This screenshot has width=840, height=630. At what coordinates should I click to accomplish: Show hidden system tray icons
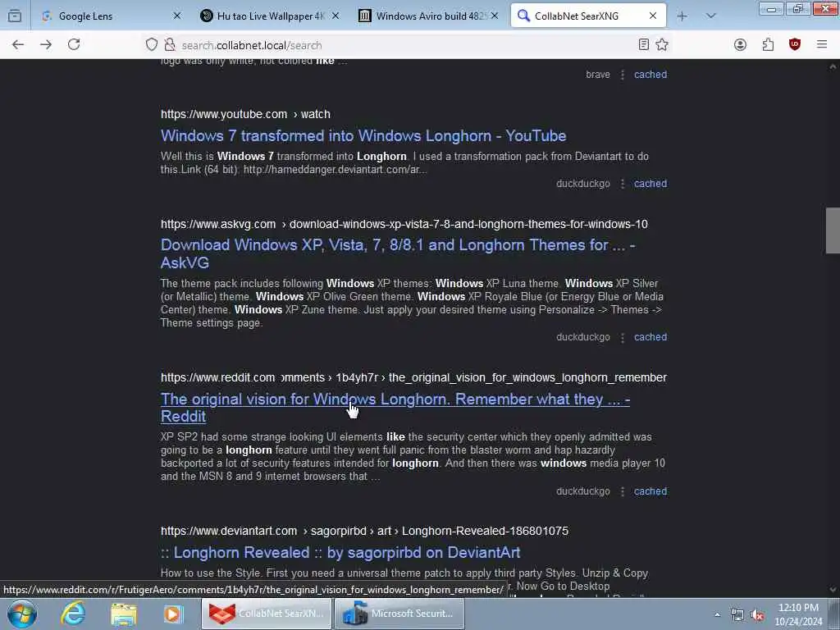click(717, 615)
